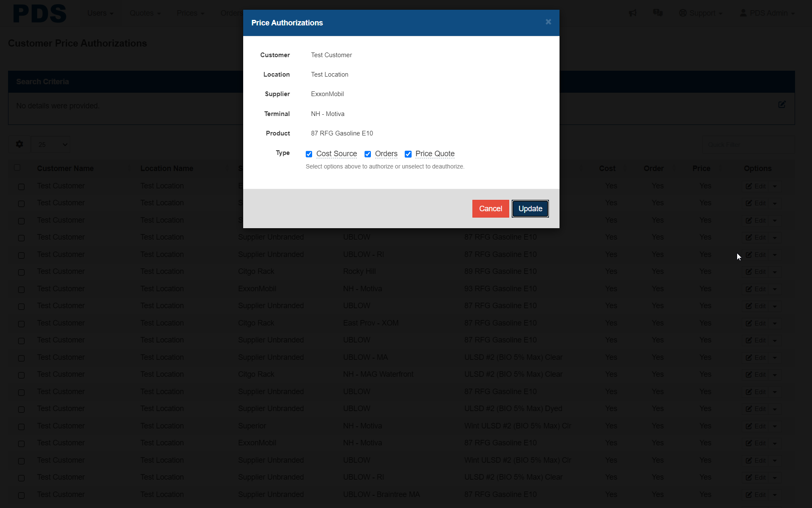Check the select-all checkbox in table header

[x=17, y=167]
